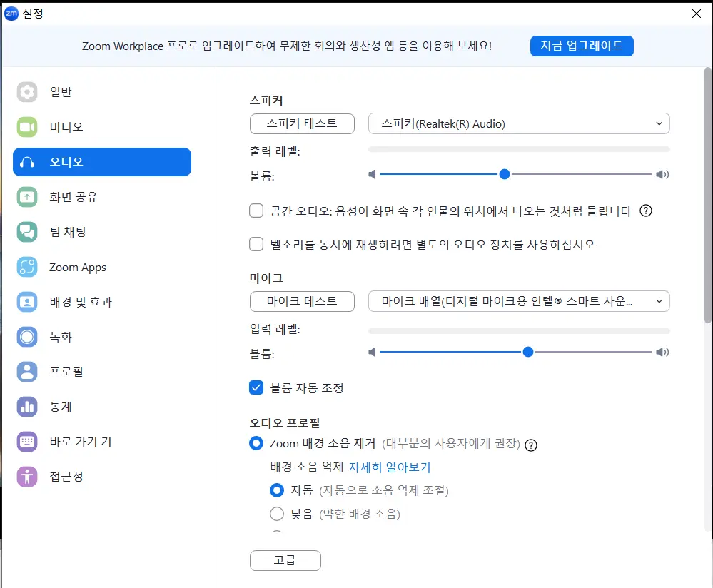Switch to the 비디오 settings panel
Image resolution: width=713 pixels, height=588 pixels.
pyautogui.click(x=61, y=127)
